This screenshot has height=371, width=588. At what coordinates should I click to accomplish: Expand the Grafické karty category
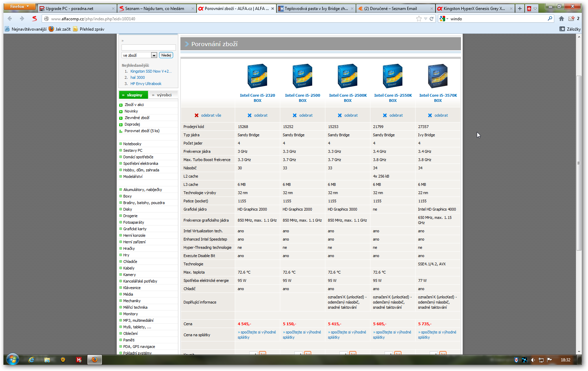(121, 229)
